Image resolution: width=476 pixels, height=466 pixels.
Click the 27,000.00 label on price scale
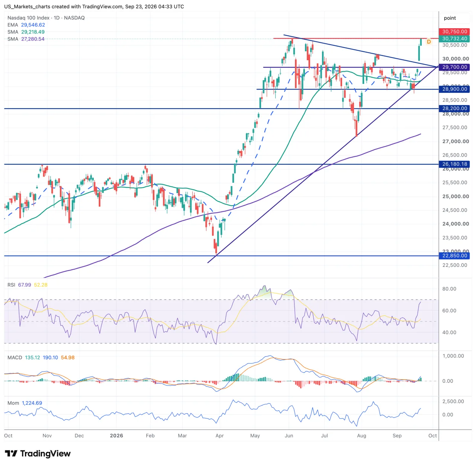456,141
